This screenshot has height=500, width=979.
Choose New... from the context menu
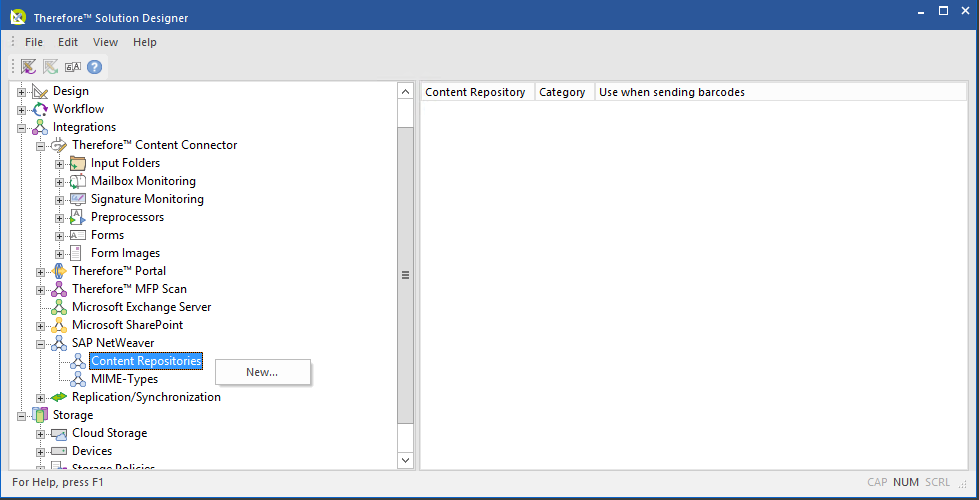(x=262, y=372)
